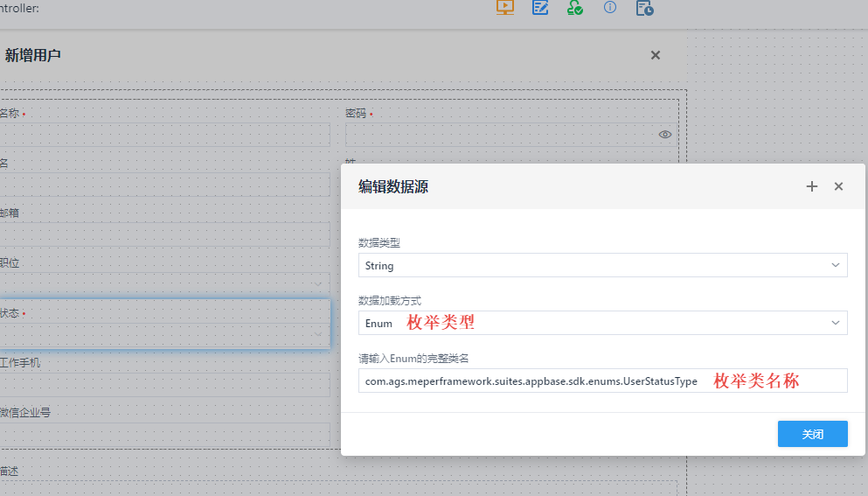
Task: Click the 请输入Enum的完整类名 label
Action: click(413, 359)
